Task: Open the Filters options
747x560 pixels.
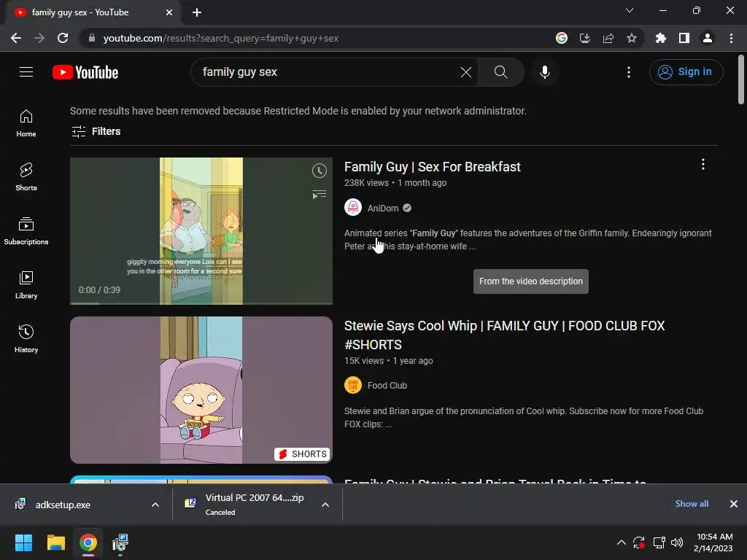Action: [x=96, y=131]
